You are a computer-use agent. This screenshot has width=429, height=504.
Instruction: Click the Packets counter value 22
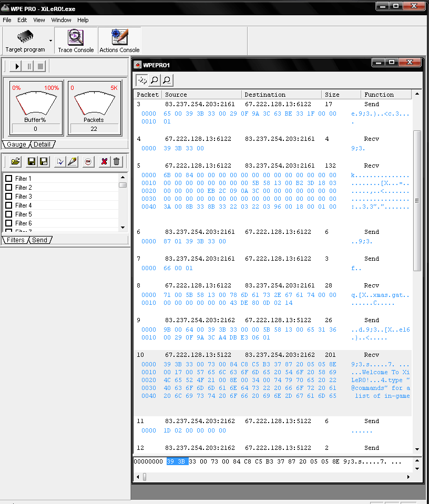[94, 129]
